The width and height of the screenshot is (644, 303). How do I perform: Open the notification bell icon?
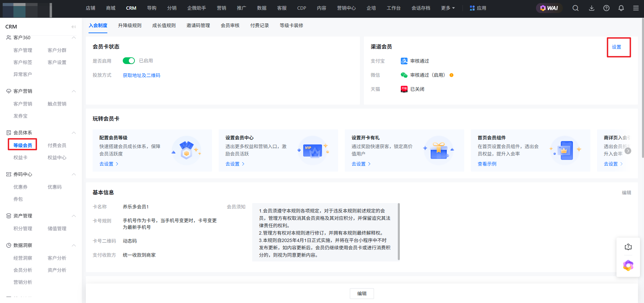(x=621, y=8)
